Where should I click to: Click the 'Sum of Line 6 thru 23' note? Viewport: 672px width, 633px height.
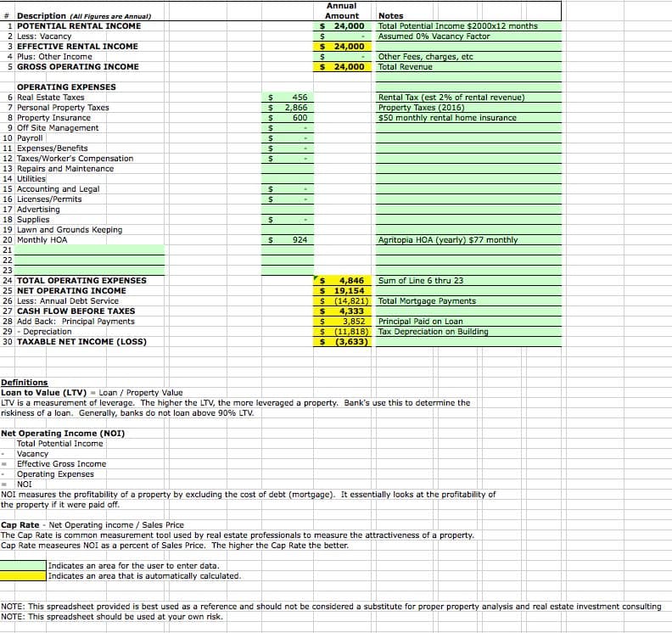point(421,281)
